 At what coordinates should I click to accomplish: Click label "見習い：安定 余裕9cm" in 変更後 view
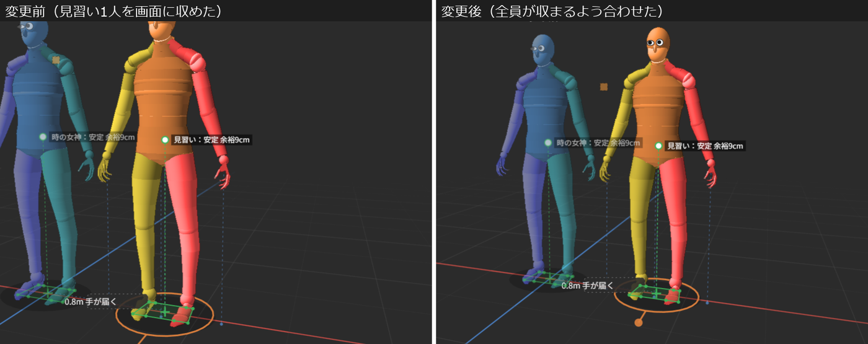[x=705, y=146]
